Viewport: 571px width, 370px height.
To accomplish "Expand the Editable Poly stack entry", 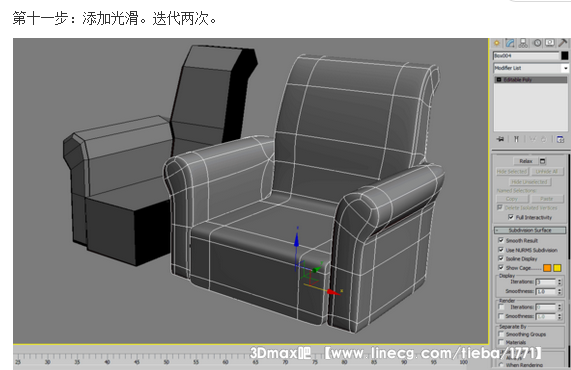I will pos(499,80).
